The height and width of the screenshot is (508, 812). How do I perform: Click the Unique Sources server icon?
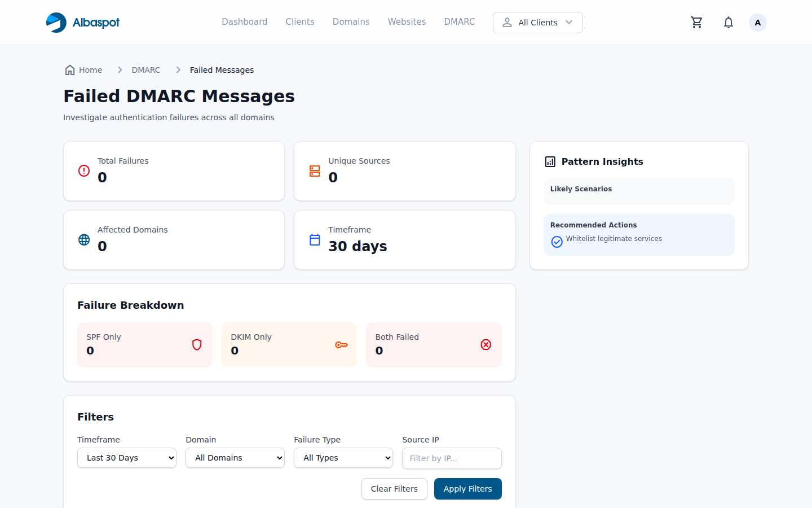point(315,170)
